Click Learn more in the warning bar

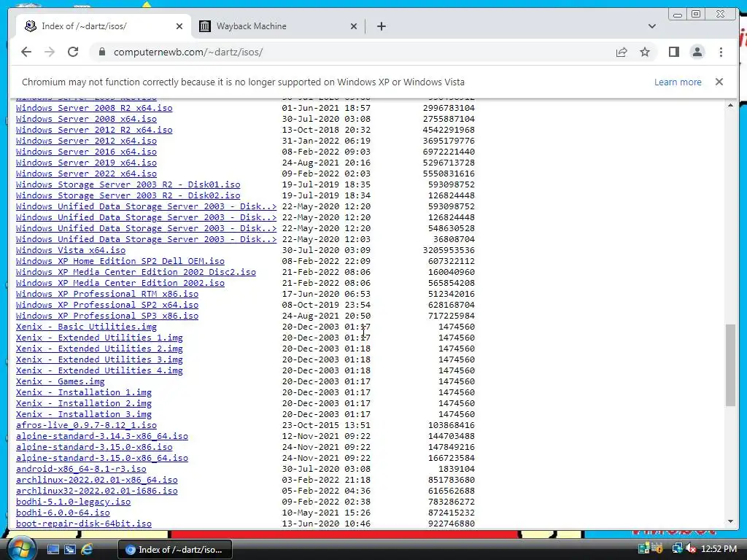[x=678, y=82]
